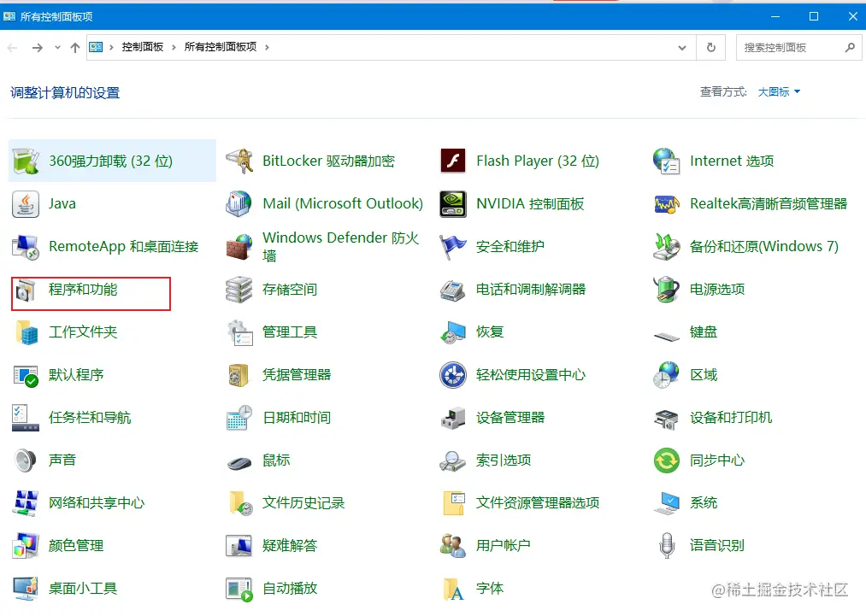Screen dimensions: 866x616
Task: Click the 设备和打印机 printer icon
Action: coord(667,418)
